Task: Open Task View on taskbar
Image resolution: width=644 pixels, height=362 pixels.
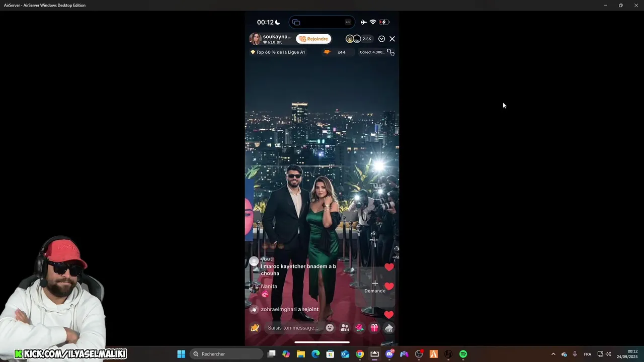Action: point(272,354)
